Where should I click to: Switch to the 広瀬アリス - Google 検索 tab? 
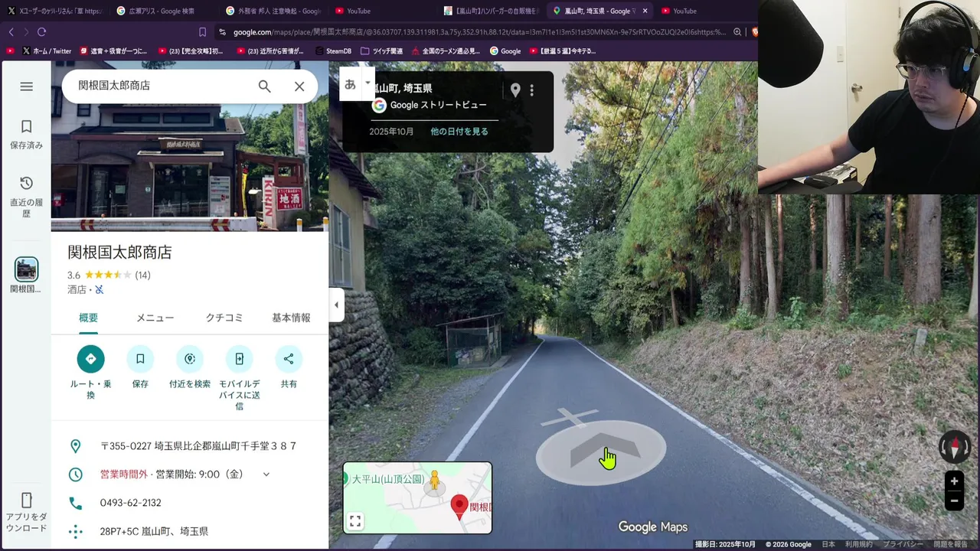tap(162, 11)
